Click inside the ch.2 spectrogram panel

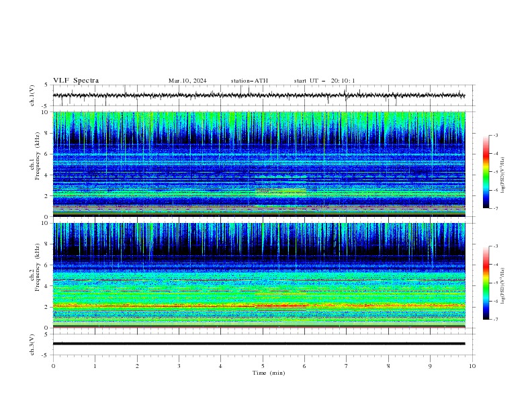coord(259,275)
